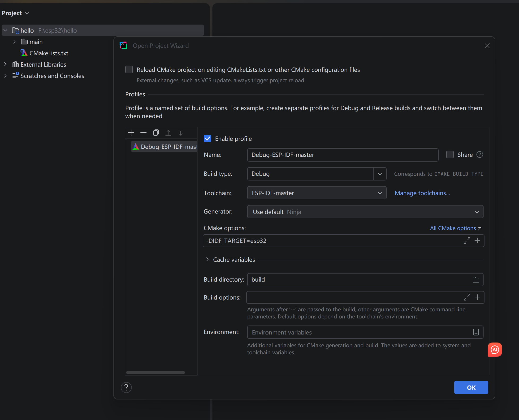519x420 pixels.
Task: Open All CMake options link
Action: tap(456, 228)
